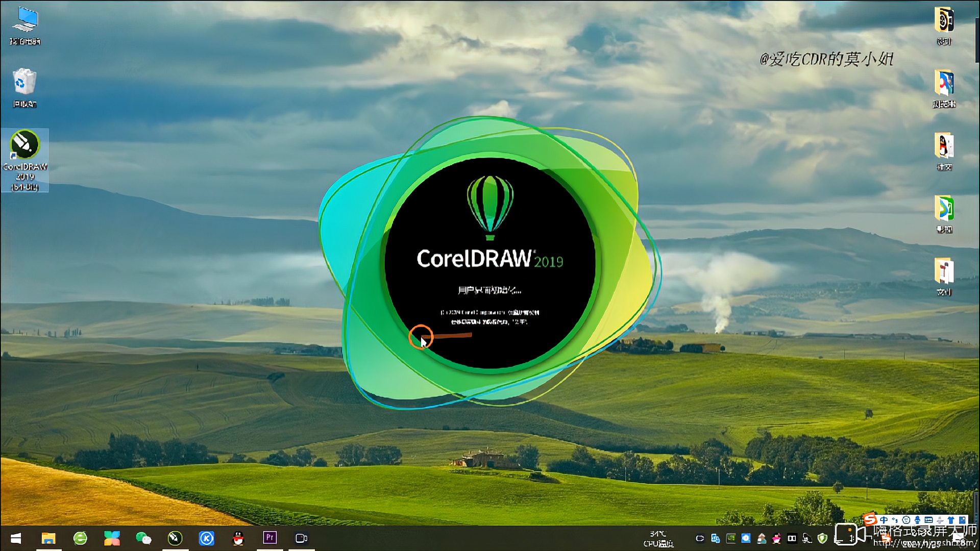Open the screen recorder taskbar icon

302,538
